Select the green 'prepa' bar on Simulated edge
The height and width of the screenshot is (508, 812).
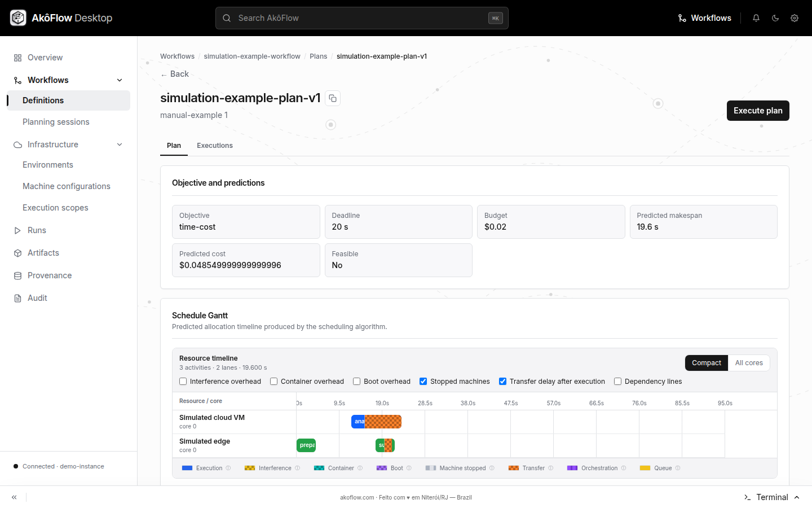click(x=306, y=445)
